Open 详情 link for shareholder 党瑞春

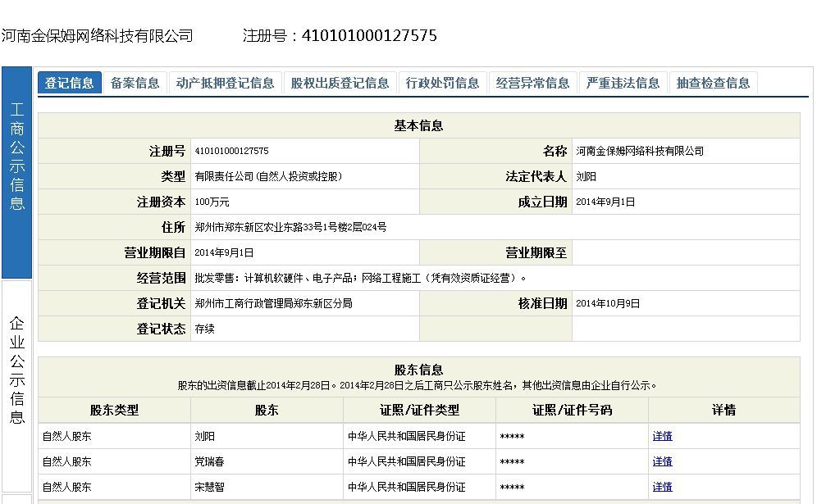[662, 461]
